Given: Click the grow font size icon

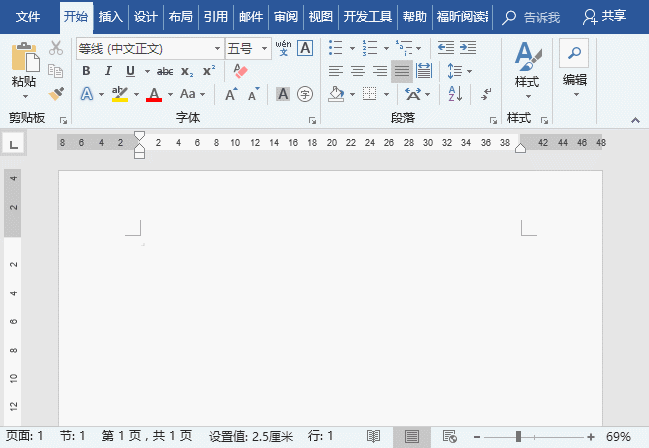Looking at the screenshot, I should (231, 94).
